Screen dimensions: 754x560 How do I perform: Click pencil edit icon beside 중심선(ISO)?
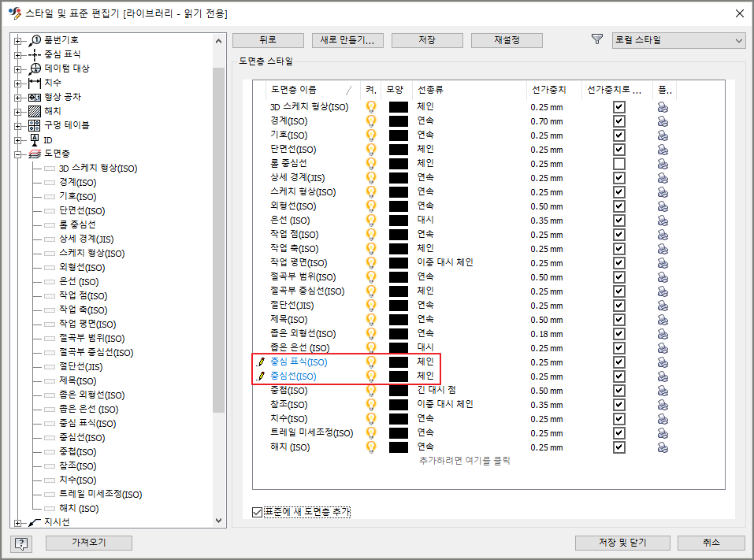261,376
